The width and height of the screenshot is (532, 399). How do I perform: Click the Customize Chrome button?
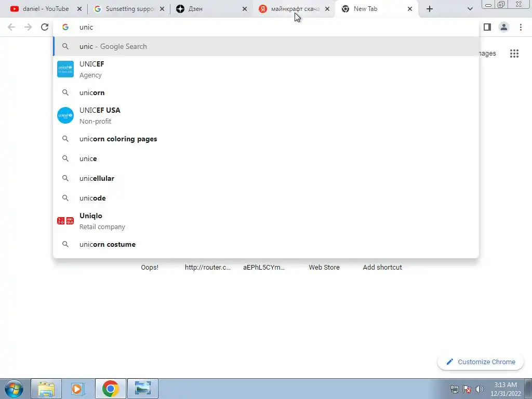481,362
